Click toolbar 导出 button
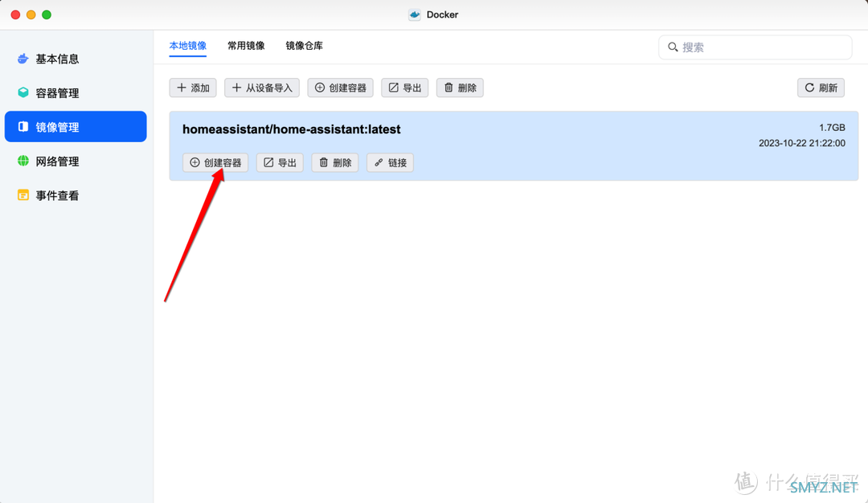This screenshot has width=868, height=503. tap(404, 88)
